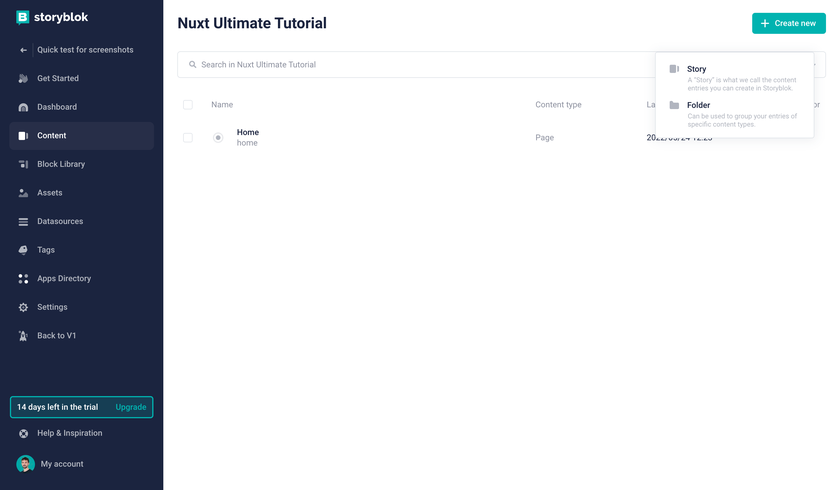Click the back arrow beside Quick test for screenshots

pyautogui.click(x=23, y=50)
